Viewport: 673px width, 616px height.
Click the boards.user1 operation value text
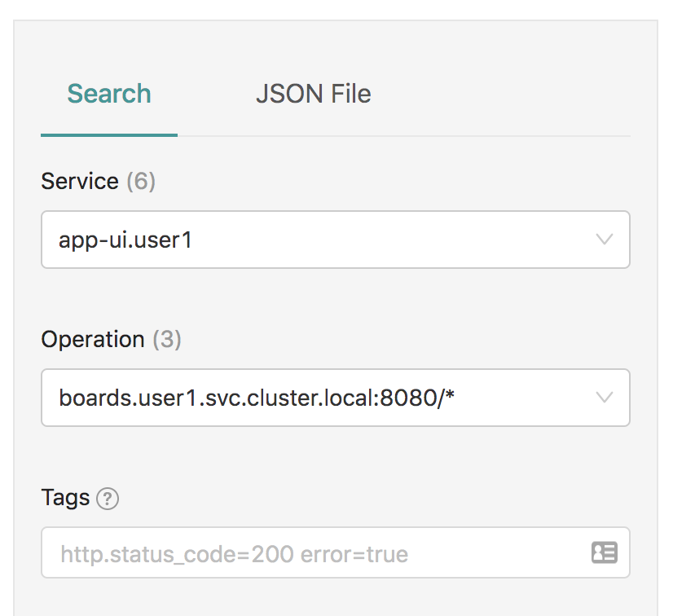256,398
